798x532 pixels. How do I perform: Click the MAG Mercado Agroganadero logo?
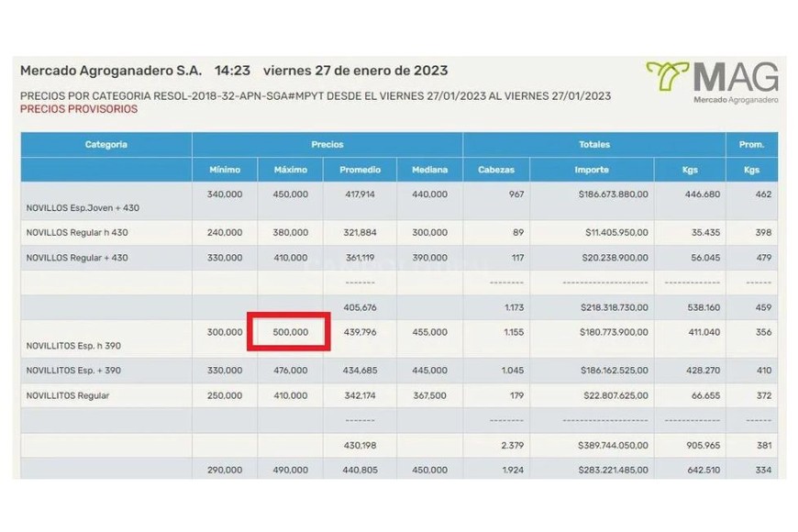(x=712, y=83)
